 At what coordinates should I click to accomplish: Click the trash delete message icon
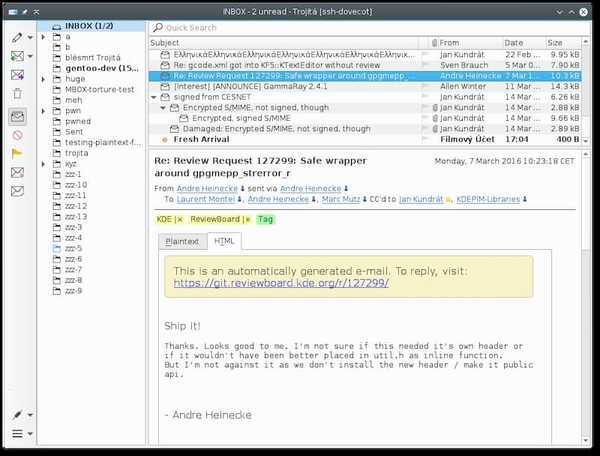coord(17,93)
